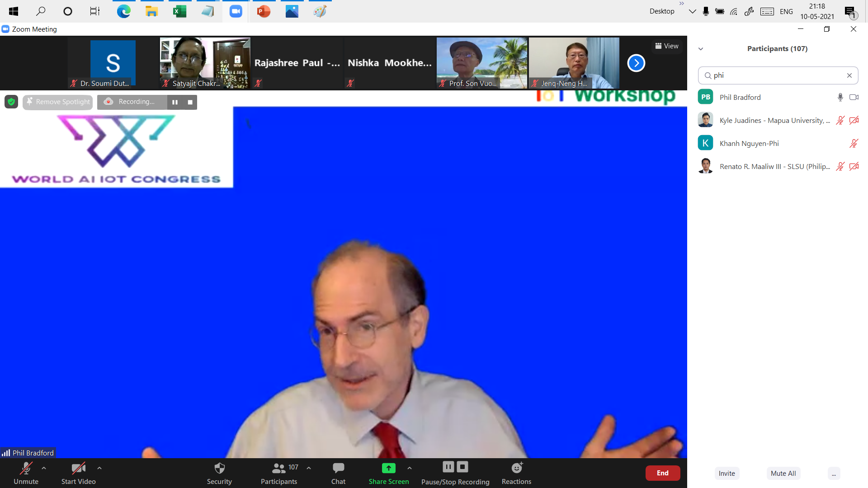Viewport: 868px width, 488px height.
Task: Click K avatar of Khanh Nguyen-Phi
Action: click(706, 143)
